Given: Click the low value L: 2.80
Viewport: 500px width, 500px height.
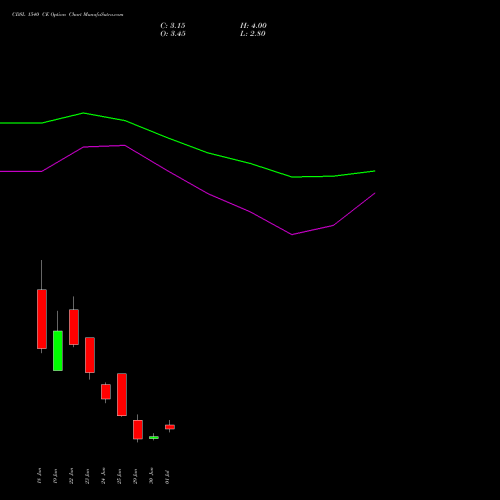Looking at the screenshot, I should point(253,34).
